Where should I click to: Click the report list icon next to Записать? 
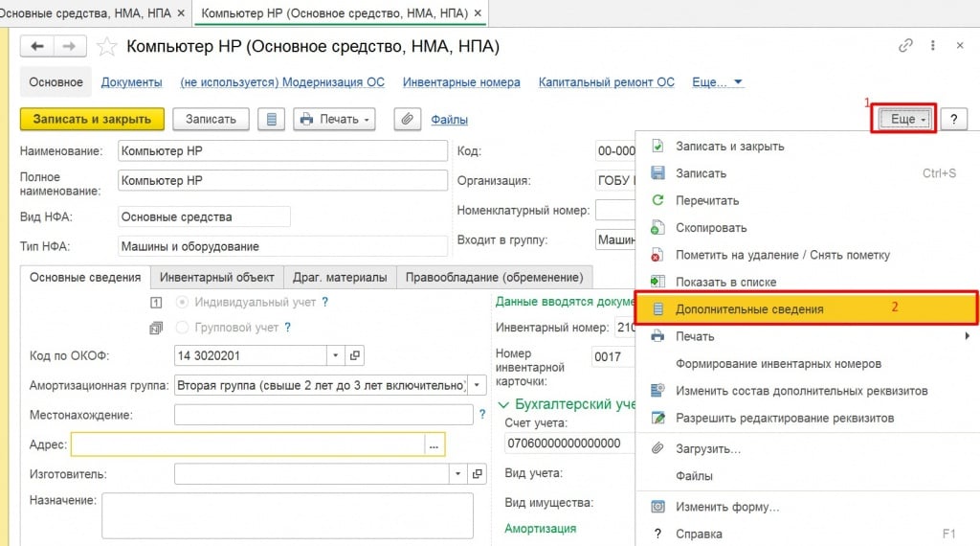coord(273,119)
